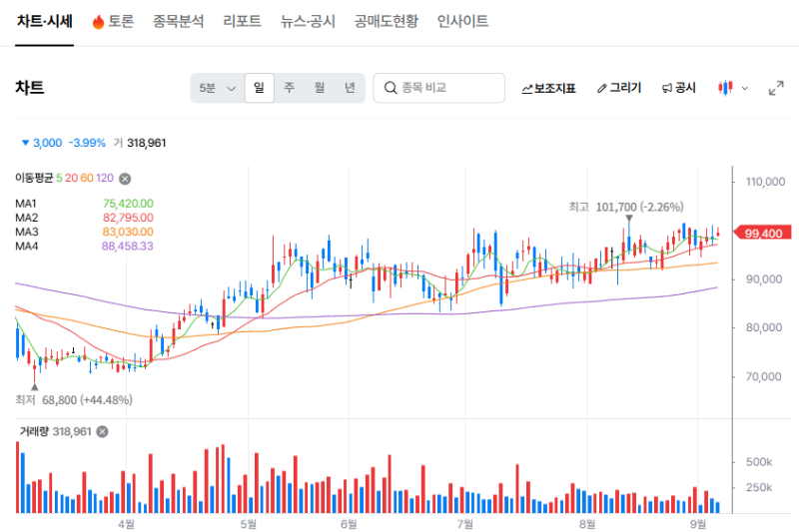This screenshot has width=799, height=532.
Task: Expand the 5분 interval dropdown
Action: click(217, 88)
